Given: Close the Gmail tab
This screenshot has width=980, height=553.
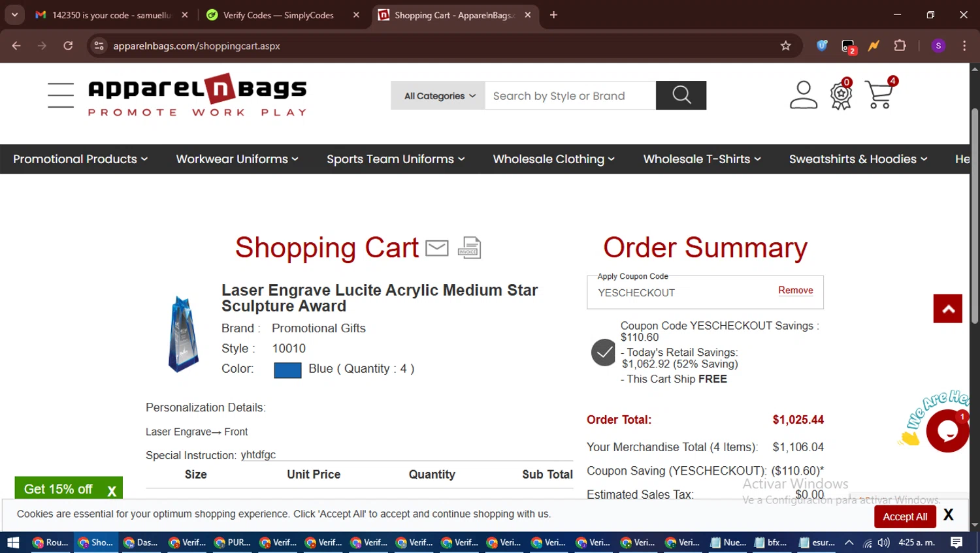Looking at the screenshot, I should (x=185, y=15).
